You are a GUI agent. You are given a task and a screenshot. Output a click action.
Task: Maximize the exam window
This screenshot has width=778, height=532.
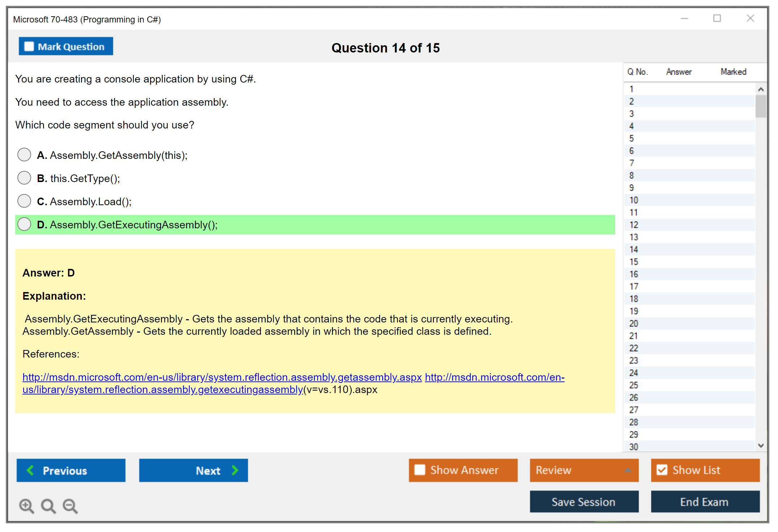[x=717, y=18]
